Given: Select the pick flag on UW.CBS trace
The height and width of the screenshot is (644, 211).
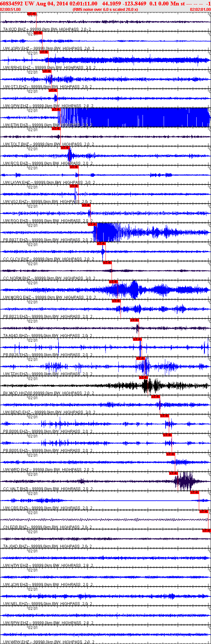Looking at the screenshot, I should [x=195, y=492].
